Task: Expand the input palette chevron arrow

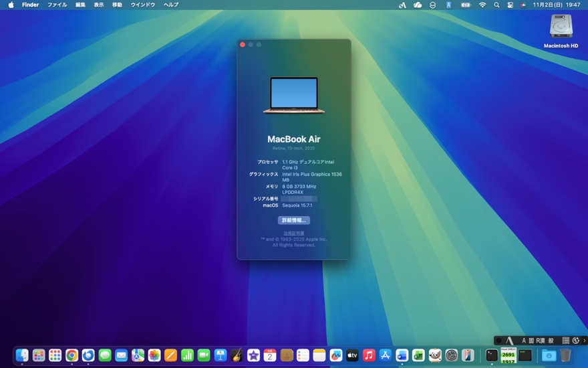Action: (584, 341)
